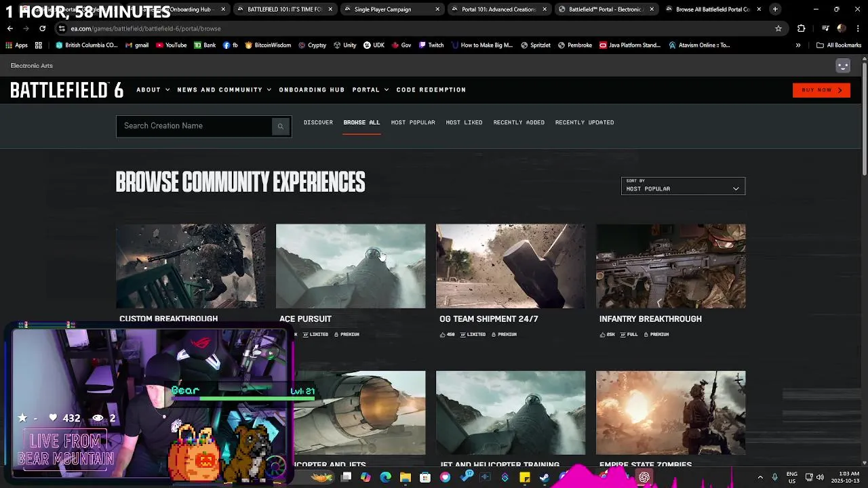Open the YouTube bookmark

[x=171, y=45]
